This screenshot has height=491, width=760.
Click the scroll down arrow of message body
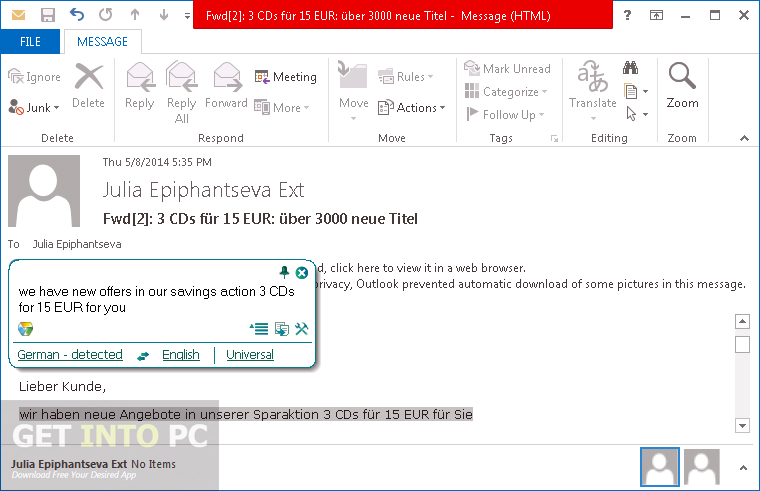(743, 426)
